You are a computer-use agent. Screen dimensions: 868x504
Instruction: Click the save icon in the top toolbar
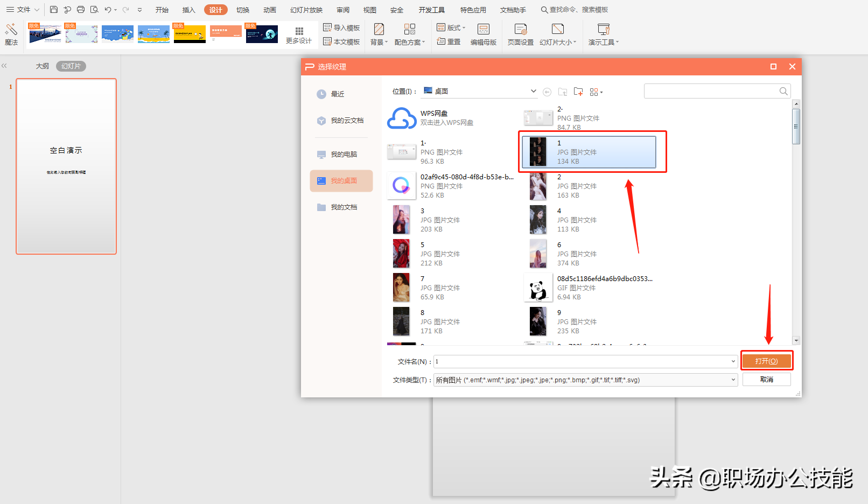(x=54, y=10)
